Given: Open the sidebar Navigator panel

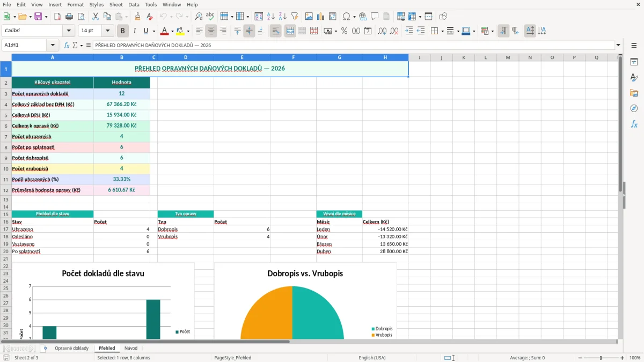Looking at the screenshot, I should coord(634,108).
